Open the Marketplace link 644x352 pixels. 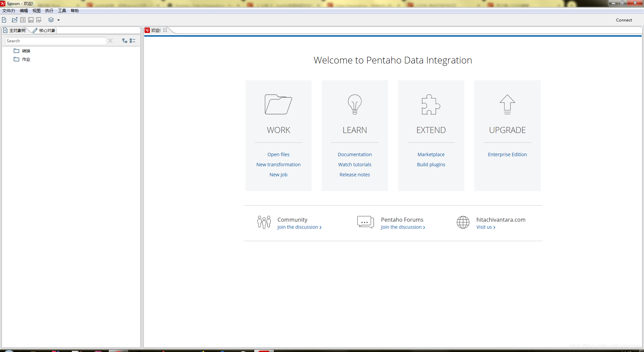(431, 155)
